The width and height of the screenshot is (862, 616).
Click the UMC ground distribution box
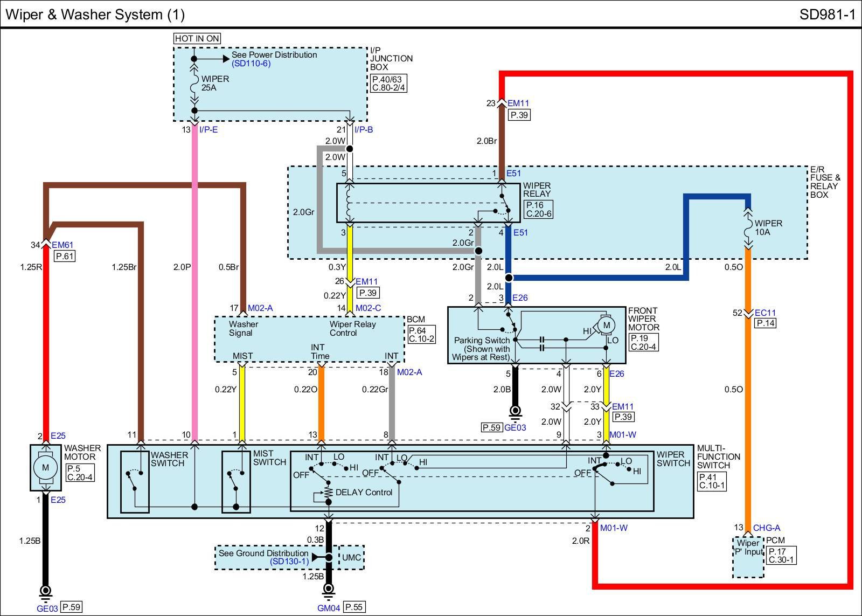tap(351, 558)
